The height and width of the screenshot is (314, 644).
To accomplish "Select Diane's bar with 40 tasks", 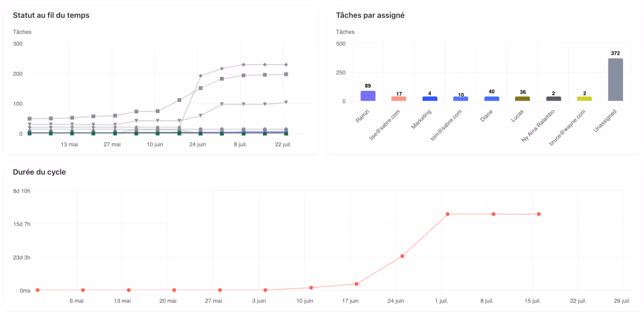I will 492,99.
